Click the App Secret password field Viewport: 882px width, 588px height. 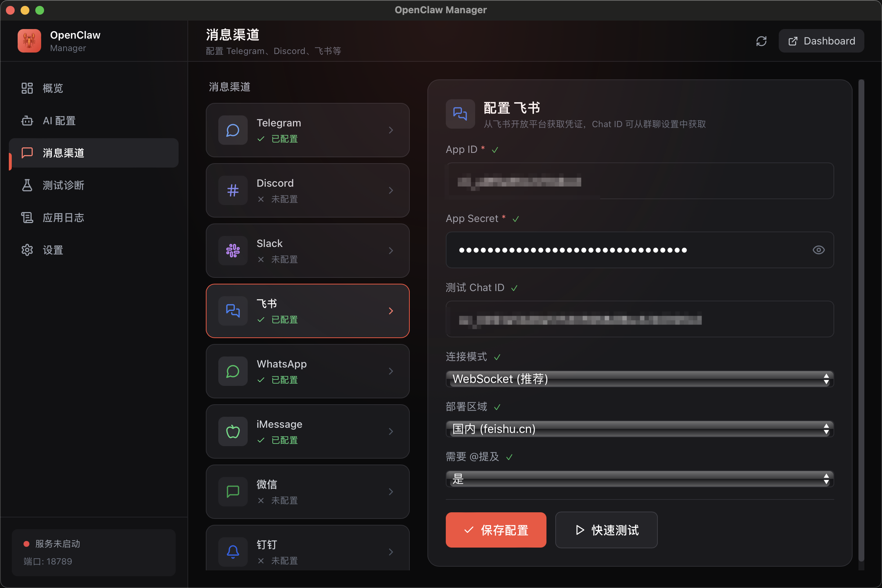(x=639, y=250)
